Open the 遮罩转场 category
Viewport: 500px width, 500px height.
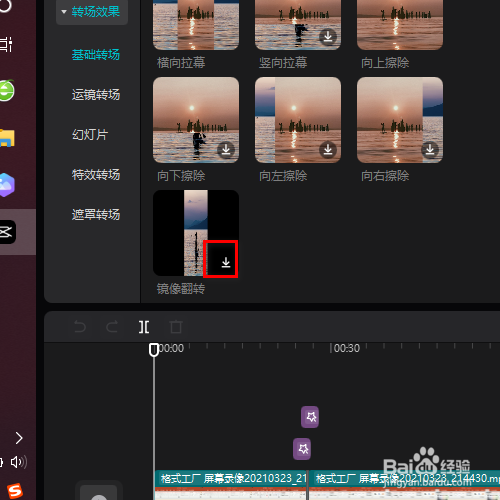coord(96,215)
